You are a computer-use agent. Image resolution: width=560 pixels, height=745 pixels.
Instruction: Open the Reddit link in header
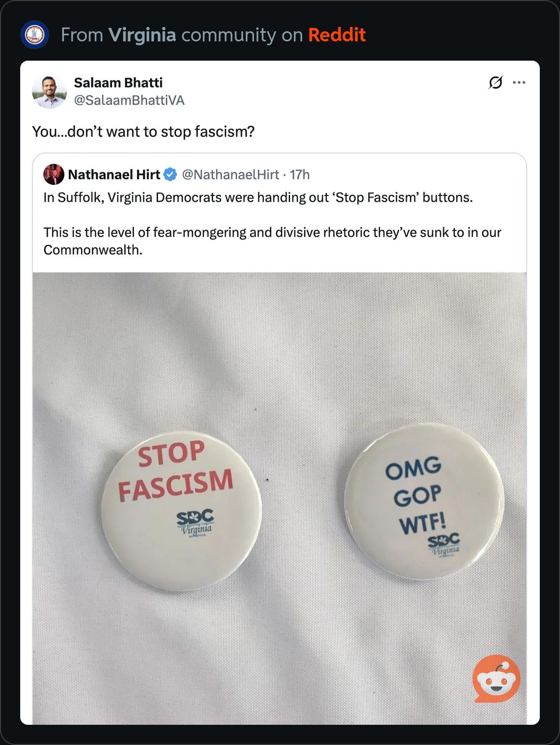(337, 35)
